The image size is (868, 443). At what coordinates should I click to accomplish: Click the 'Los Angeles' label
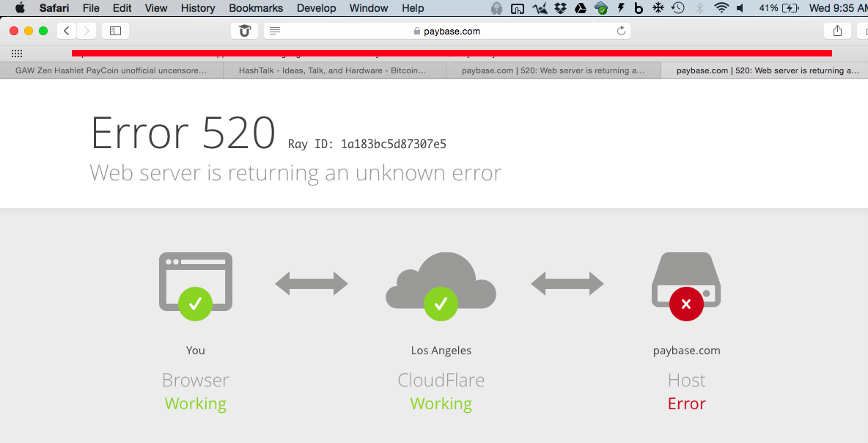441,350
